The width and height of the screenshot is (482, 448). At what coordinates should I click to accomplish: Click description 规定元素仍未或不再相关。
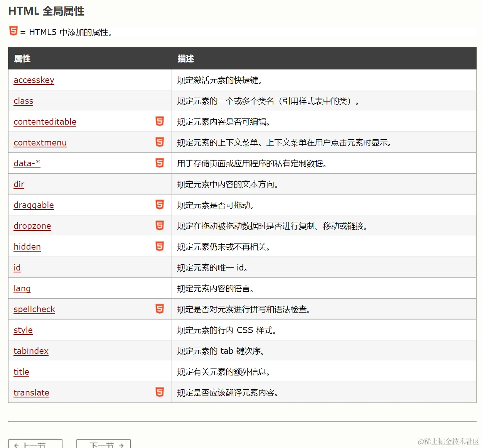(x=224, y=247)
